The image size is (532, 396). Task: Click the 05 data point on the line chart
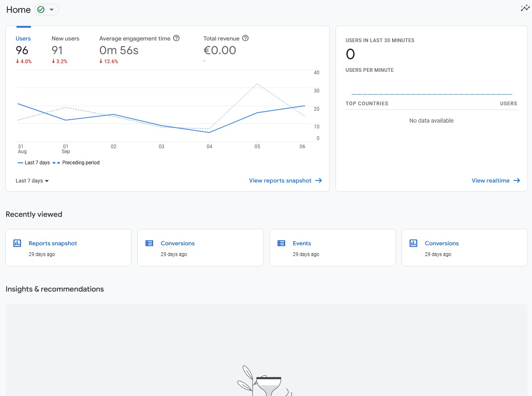tap(257, 113)
